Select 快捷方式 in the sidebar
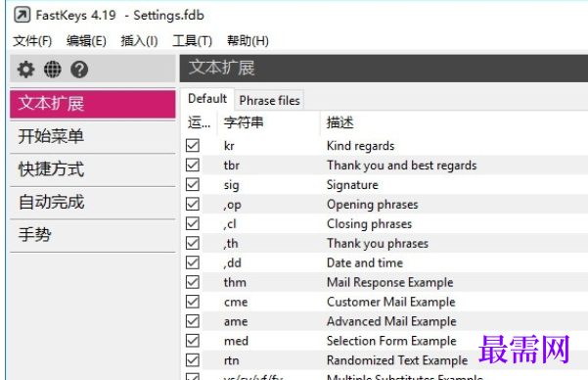This screenshot has height=380, width=588. click(93, 169)
